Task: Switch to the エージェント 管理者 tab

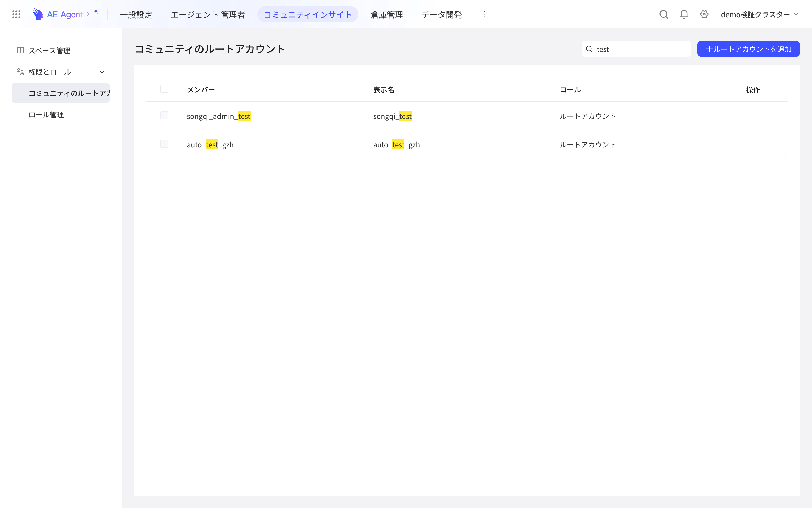Action: tap(208, 14)
